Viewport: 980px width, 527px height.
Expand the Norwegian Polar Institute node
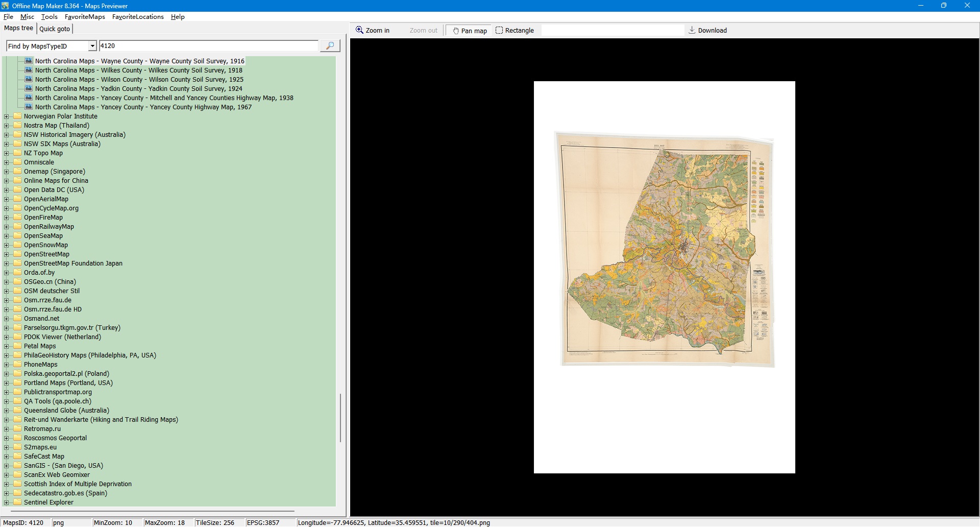click(x=7, y=116)
